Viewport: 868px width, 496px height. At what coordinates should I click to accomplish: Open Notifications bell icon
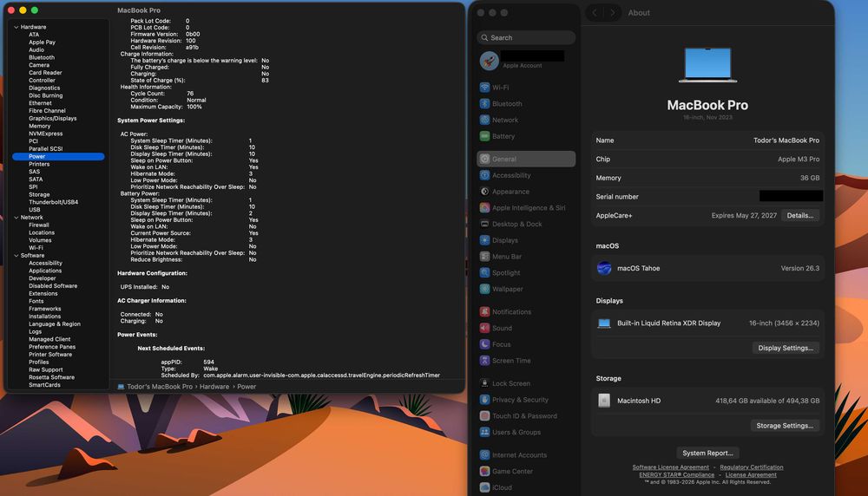pos(484,312)
